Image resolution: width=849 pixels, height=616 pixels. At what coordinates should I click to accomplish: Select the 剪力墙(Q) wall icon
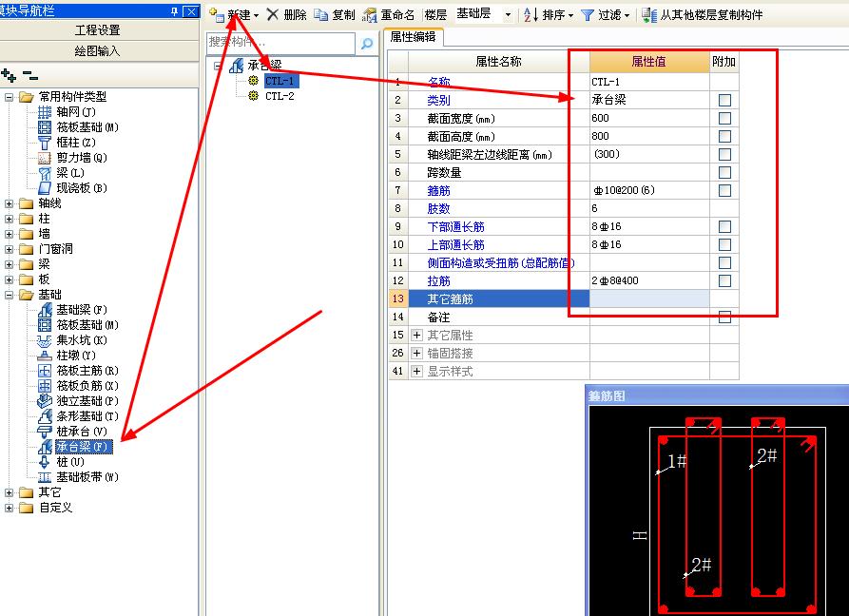[45, 158]
